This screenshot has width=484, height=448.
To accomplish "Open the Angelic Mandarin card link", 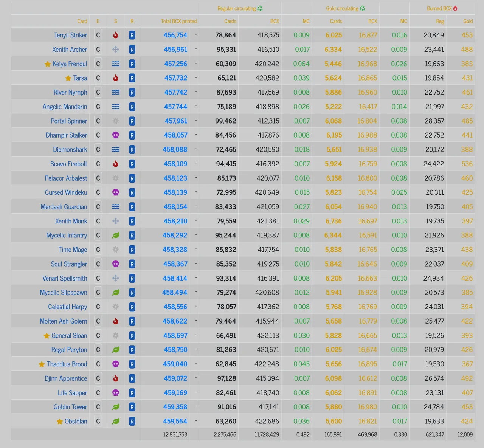I will tap(65, 107).
